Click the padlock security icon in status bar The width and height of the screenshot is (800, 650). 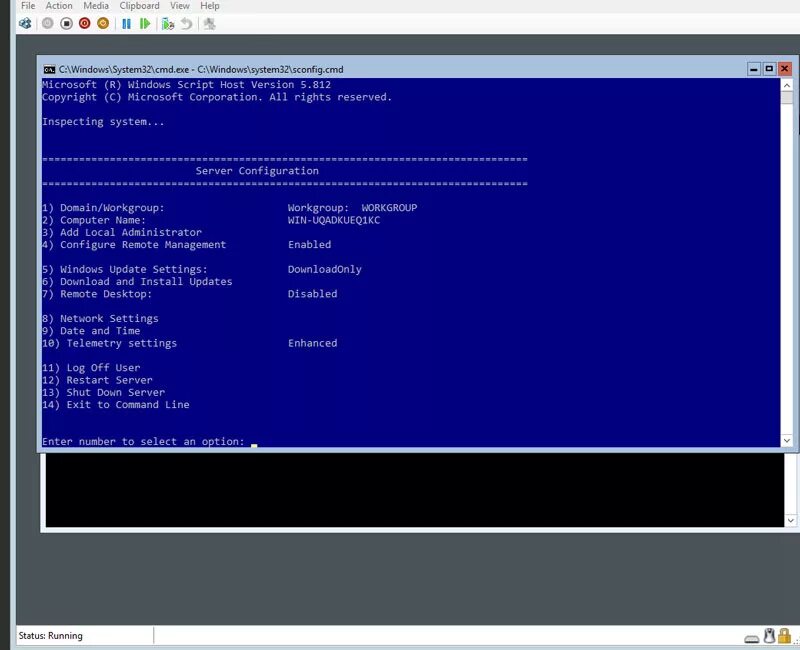(785, 636)
